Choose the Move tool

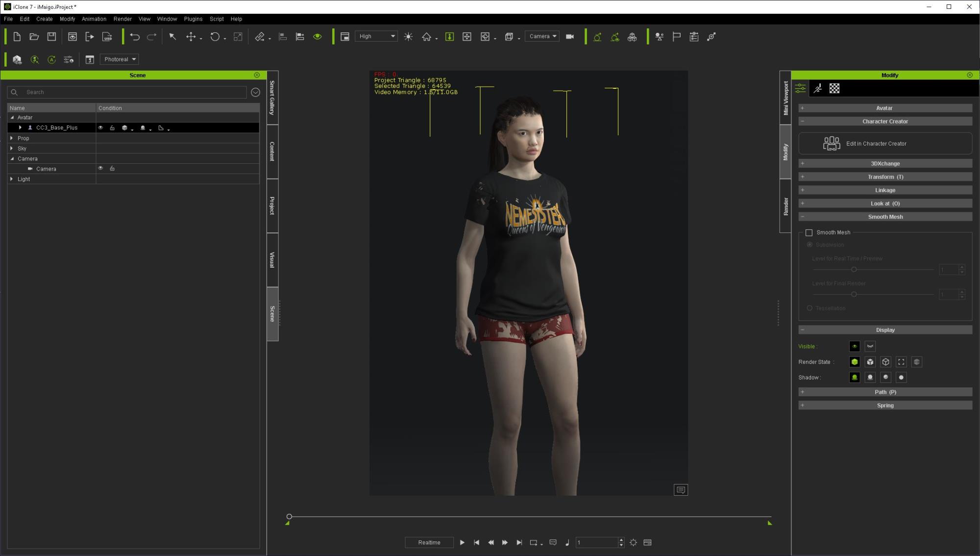pyautogui.click(x=191, y=37)
